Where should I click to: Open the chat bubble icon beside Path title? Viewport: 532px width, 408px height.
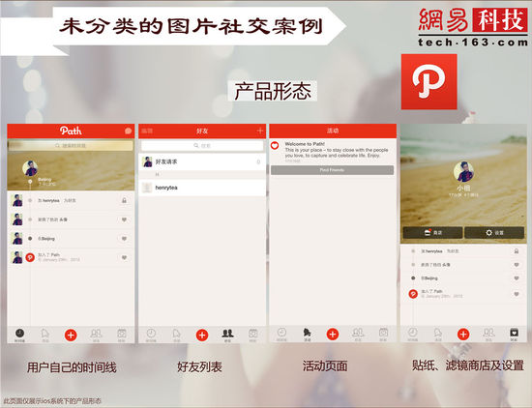tap(128, 131)
